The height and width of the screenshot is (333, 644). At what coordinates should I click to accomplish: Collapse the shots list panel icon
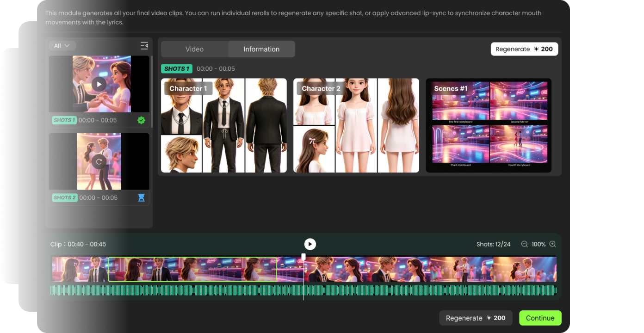[144, 46]
